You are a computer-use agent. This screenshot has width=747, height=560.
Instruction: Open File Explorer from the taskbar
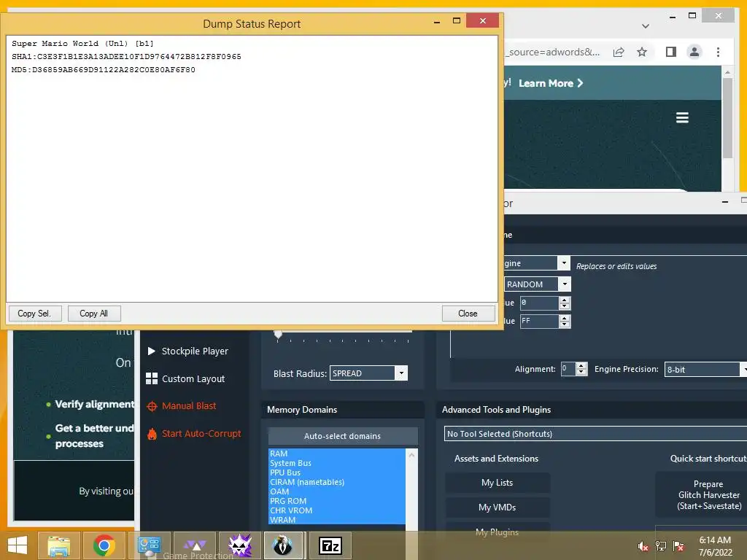tap(59, 545)
